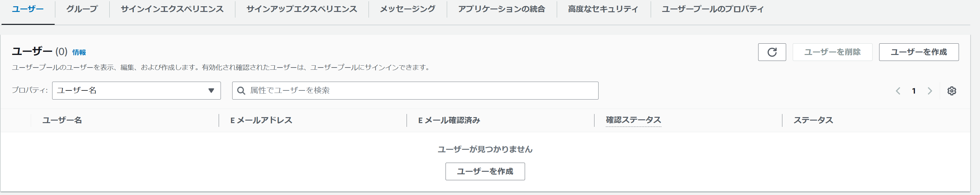Select page number 1 in pagination
Image resolution: width=980 pixels, height=195 pixels.
914,91
